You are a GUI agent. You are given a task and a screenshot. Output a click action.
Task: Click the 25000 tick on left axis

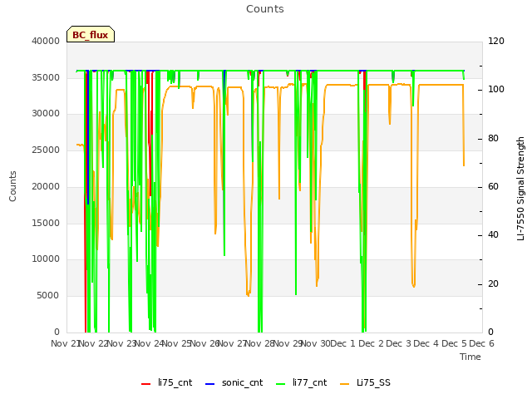tap(46, 150)
